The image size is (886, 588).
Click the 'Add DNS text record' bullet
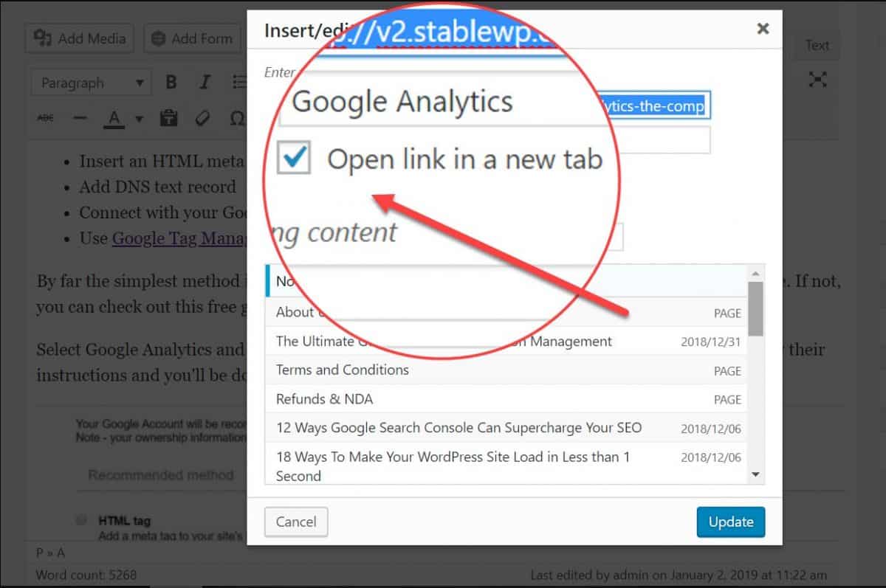coord(158,187)
